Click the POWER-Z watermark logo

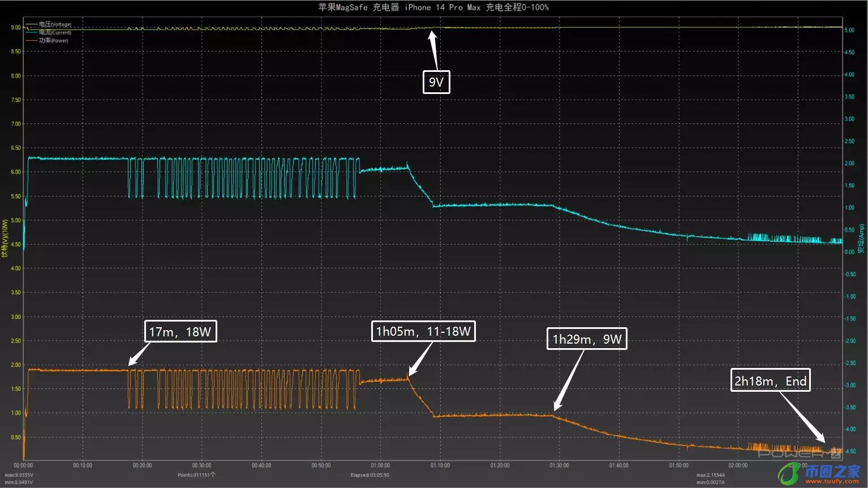click(799, 453)
